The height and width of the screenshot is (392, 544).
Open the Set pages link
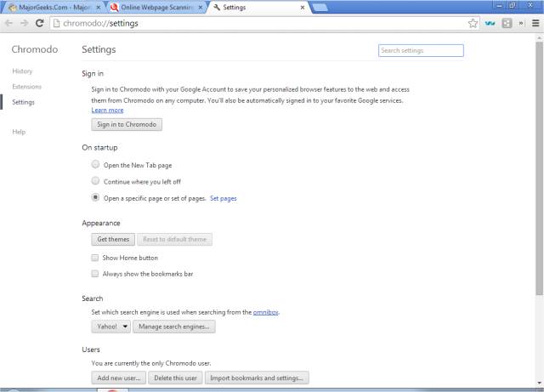click(x=223, y=198)
